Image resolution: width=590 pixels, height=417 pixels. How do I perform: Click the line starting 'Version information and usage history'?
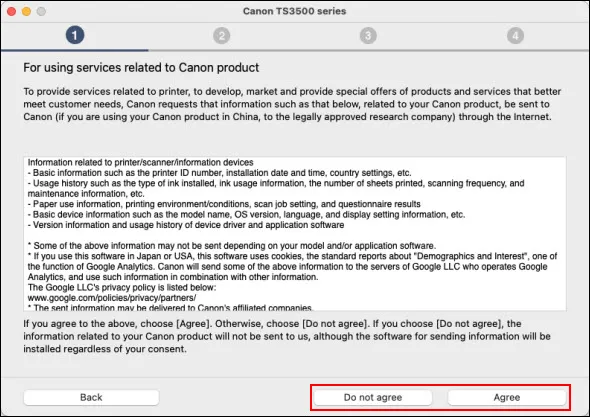(x=186, y=225)
